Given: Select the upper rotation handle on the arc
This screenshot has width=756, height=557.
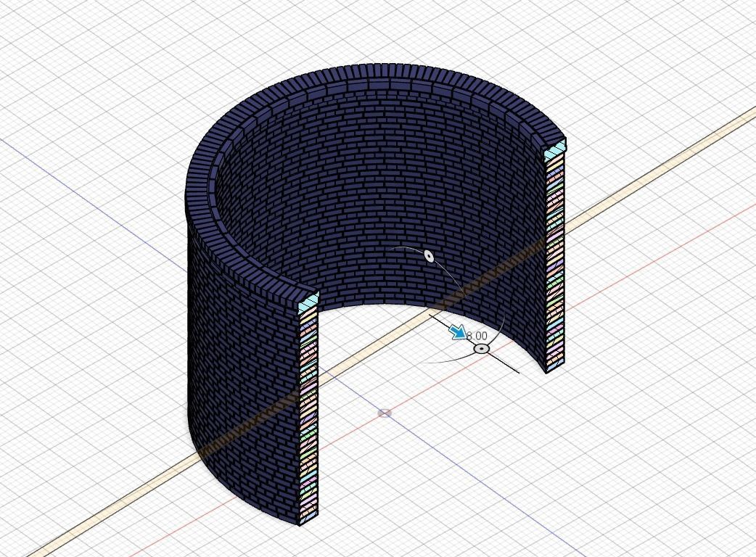Looking at the screenshot, I should [429, 256].
